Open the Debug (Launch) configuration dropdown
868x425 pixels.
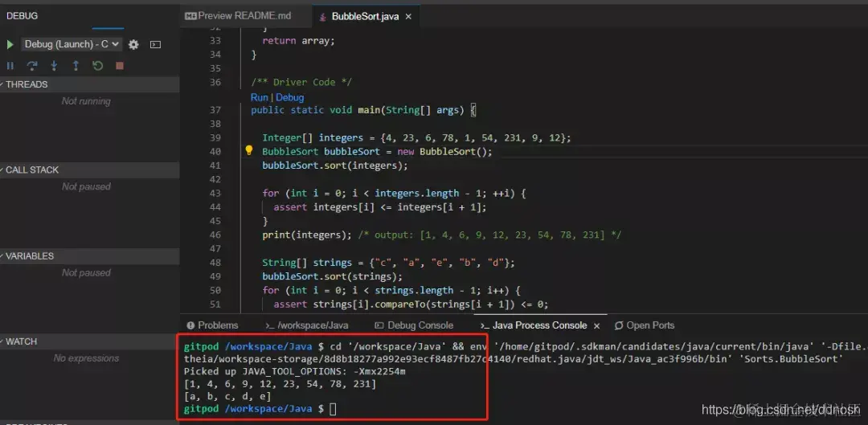pos(72,44)
